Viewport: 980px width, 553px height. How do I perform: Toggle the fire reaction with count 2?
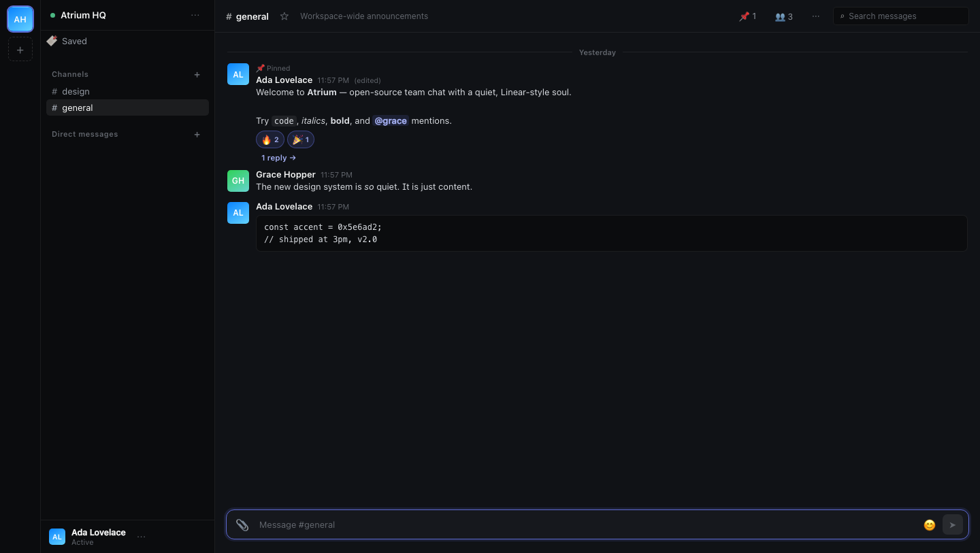pyautogui.click(x=270, y=139)
